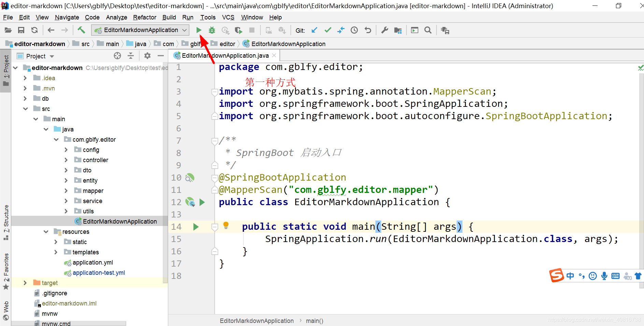Click the Forward navigation arrow
Screen dimensions: 644x326
(65, 30)
